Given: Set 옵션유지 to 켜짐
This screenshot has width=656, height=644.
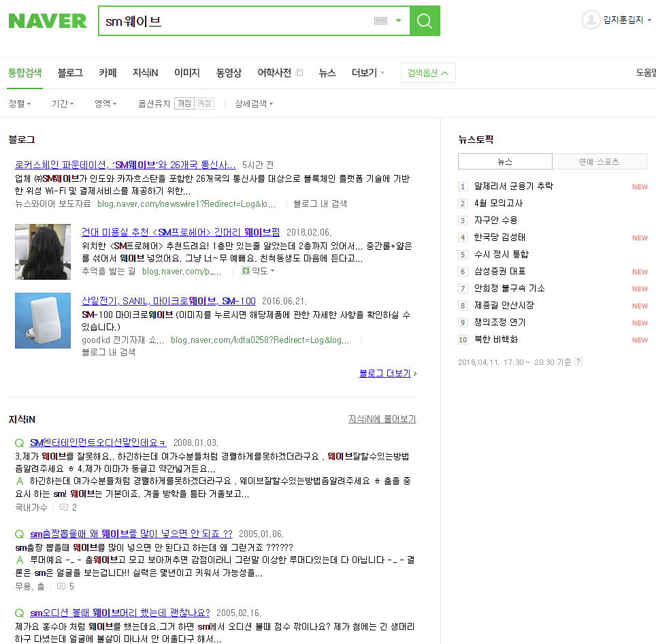Looking at the screenshot, I should (x=204, y=103).
